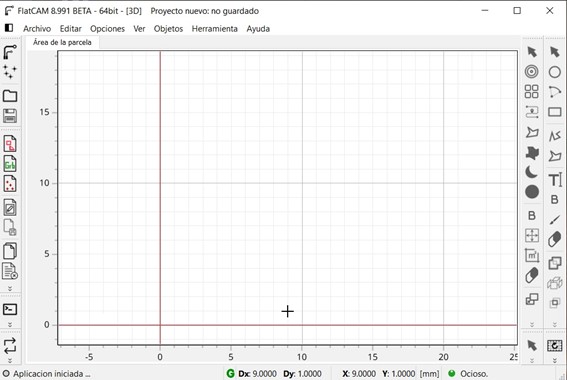Toggle the sidebar panel icon left of Archivo

coord(9,28)
